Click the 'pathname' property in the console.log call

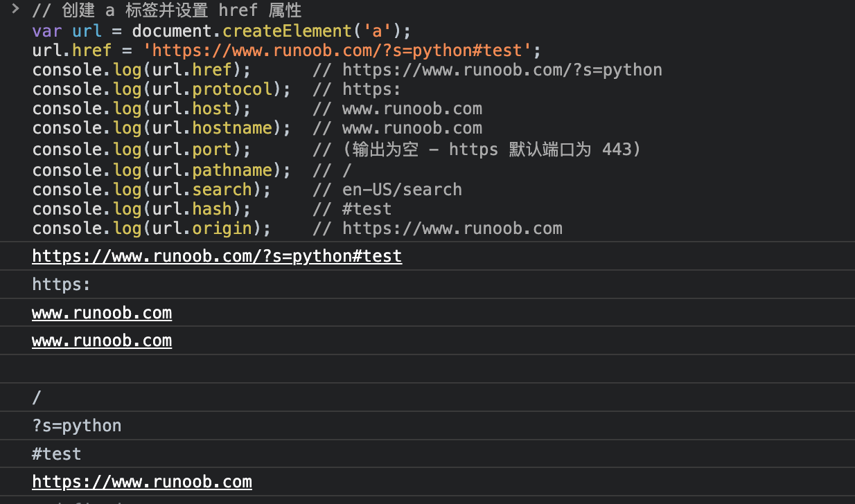pyautogui.click(x=232, y=170)
